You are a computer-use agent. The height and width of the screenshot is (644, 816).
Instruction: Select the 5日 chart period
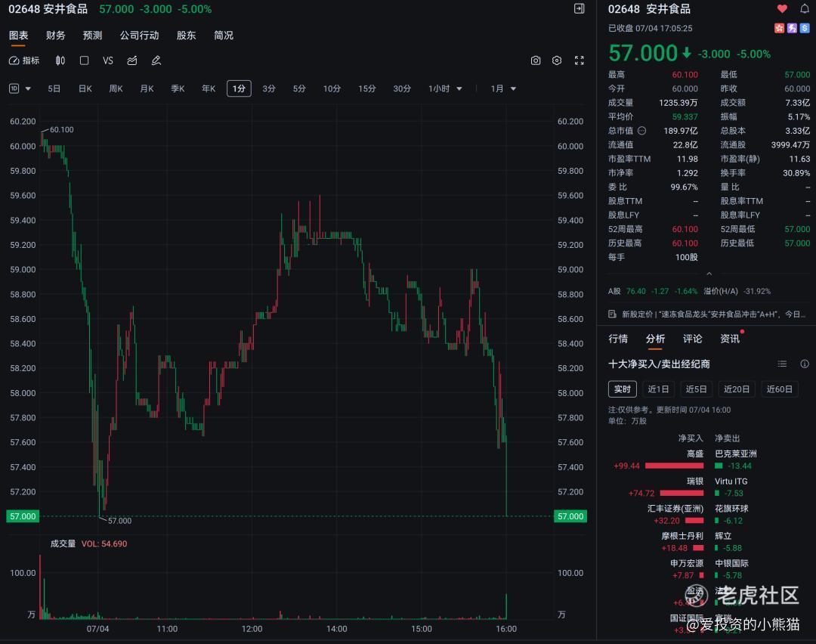[54, 88]
